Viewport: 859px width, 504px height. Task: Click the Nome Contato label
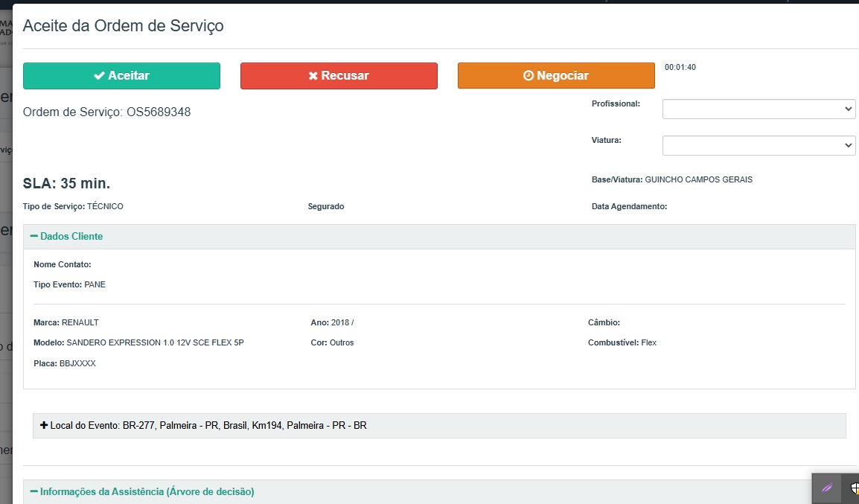63,264
